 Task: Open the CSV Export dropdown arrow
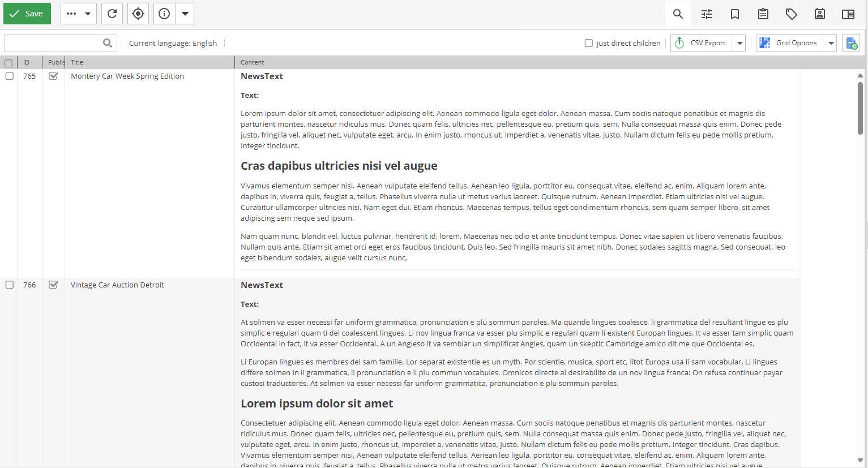pos(739,42)
